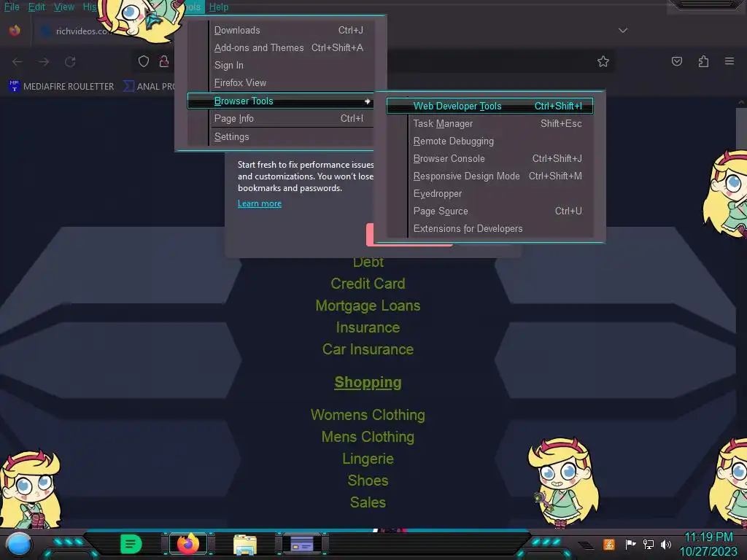Open the tracking protection shield icon
This screenshot has height=560, width=747.
[x=144, y=61]
